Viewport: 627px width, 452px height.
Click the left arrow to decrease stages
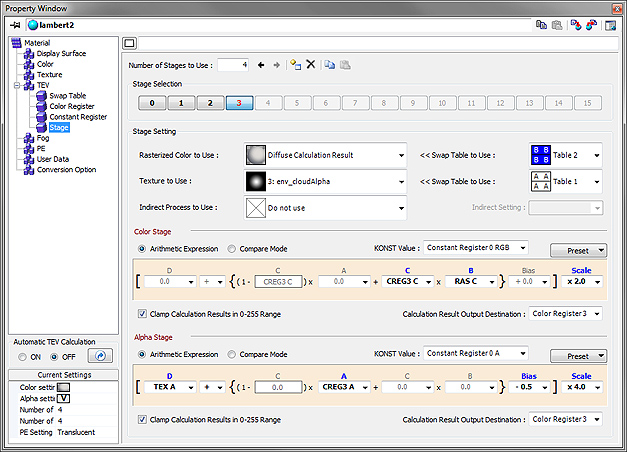pyautogui.click(x=262, y=65)
